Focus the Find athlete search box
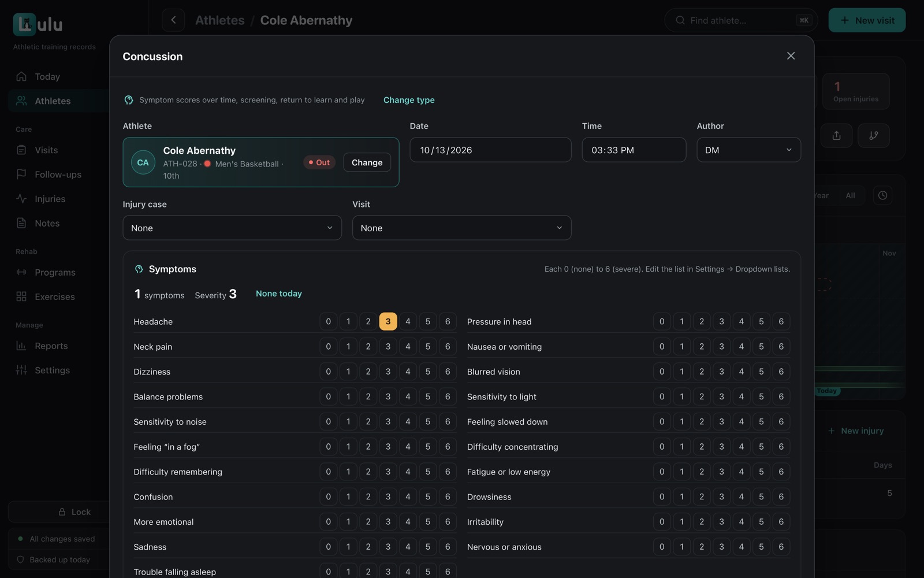This screenshot has width=924, height=578. pyautogui.click(x=741, y=20)
